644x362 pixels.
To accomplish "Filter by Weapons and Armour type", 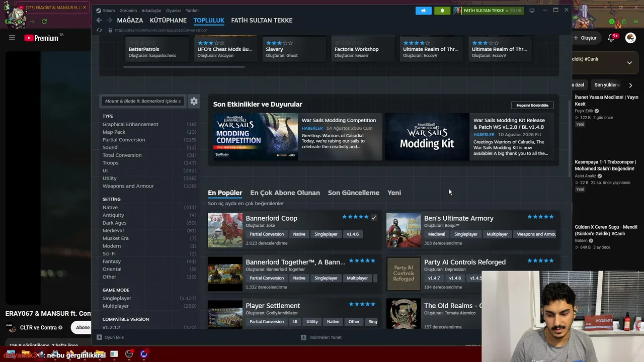I will [128, 186].
